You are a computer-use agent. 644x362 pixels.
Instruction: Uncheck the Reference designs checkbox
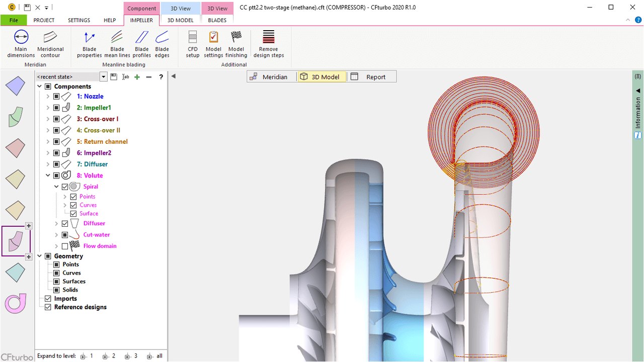point(48,307)
